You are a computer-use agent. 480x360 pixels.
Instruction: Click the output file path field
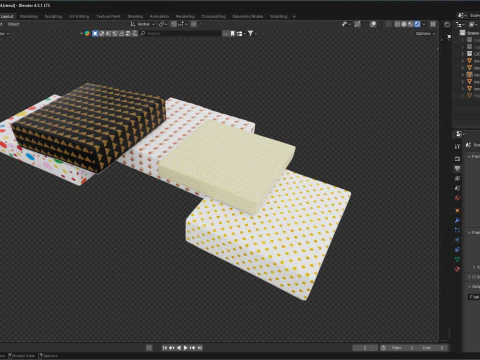(x=474, y=297)
